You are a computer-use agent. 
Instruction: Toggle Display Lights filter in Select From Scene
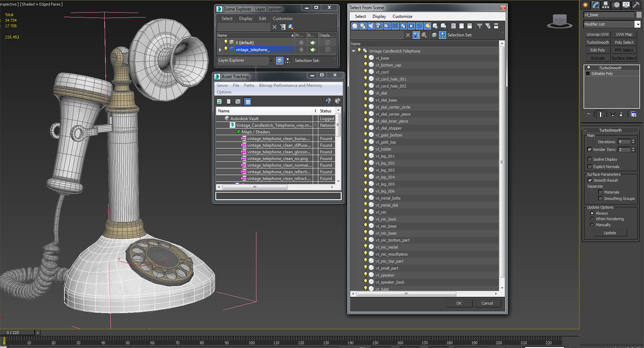pyautogui.click(x=371, y=26)
